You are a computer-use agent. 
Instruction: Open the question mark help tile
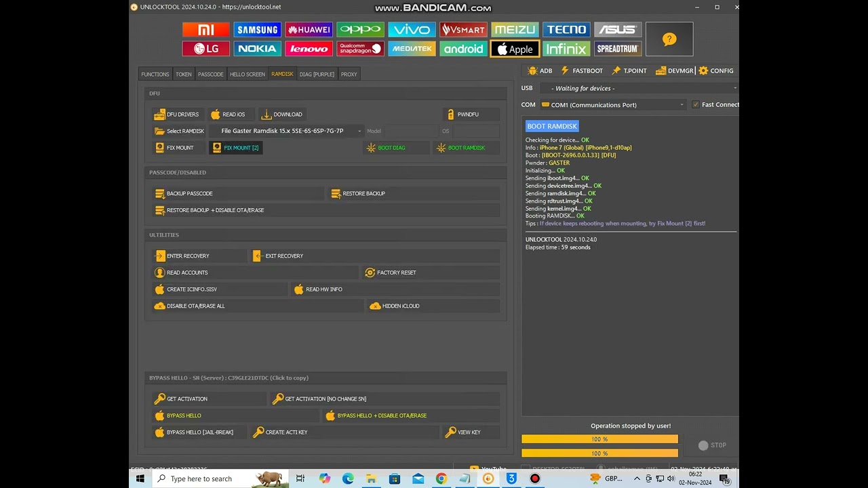click(x=669, y=39)
